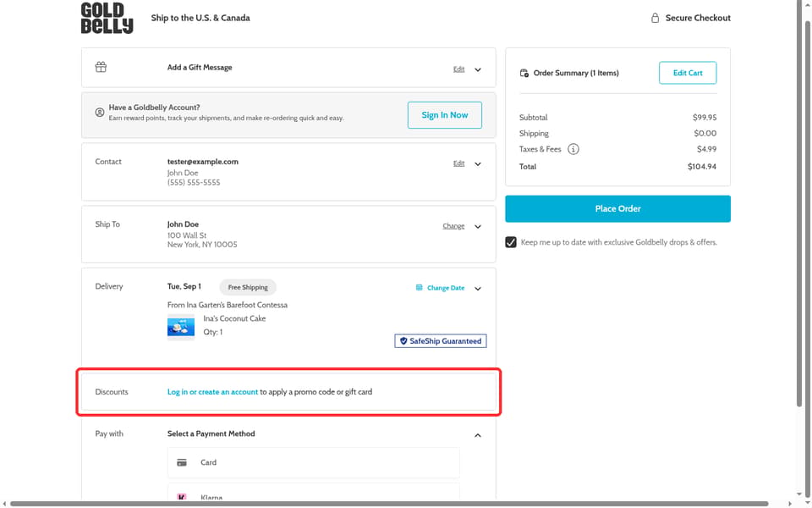Click the 100 Wall St address line
The width and height of the screenshot is (812, 508).
tap(186, 235)
